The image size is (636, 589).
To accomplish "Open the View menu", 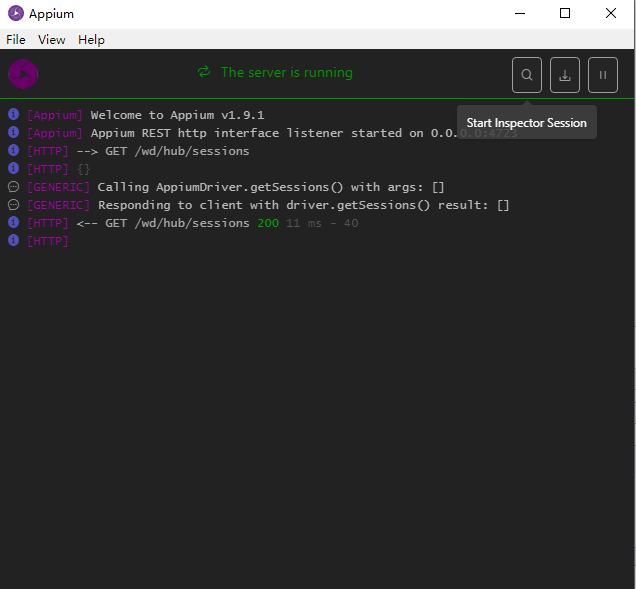I will coord(52,40).
